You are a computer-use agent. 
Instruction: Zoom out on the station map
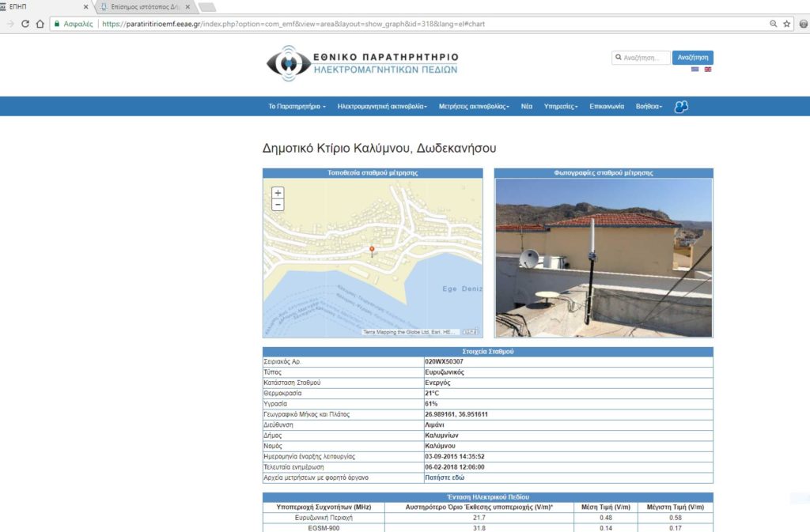tap(278, 206)
